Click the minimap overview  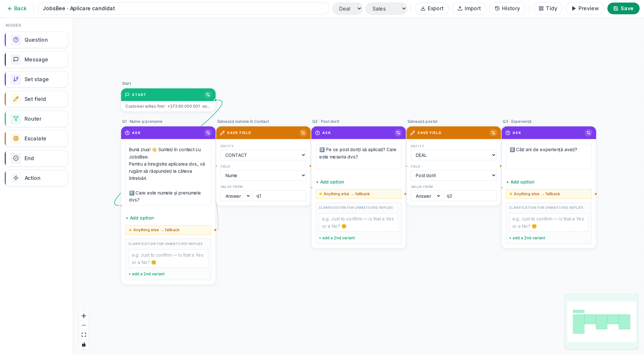[x=601, y=322]
